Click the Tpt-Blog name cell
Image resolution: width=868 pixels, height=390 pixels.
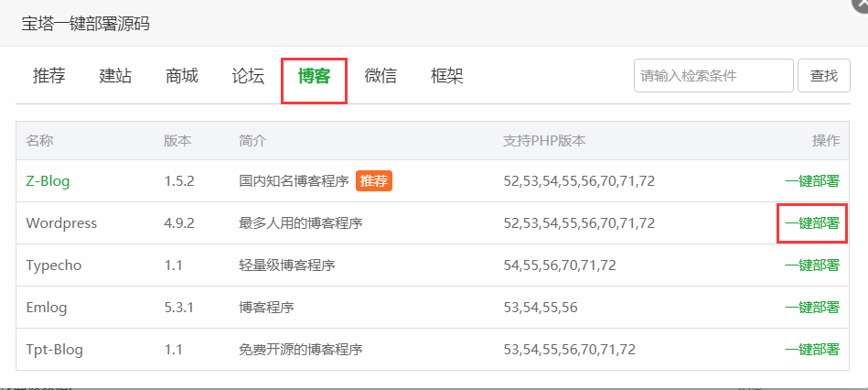click(x=54, y=350)
